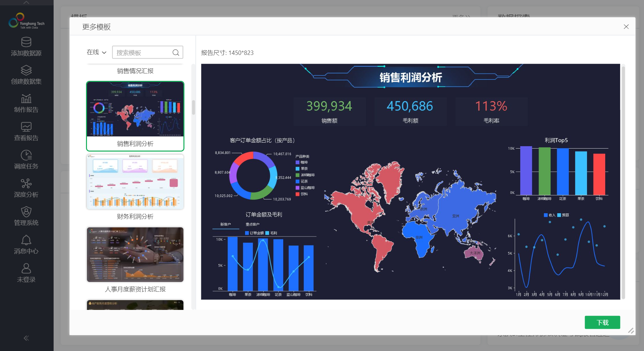Open the Deep Analysis sidebar icon
The image size is (644, 351).
[x=26, y=184]
